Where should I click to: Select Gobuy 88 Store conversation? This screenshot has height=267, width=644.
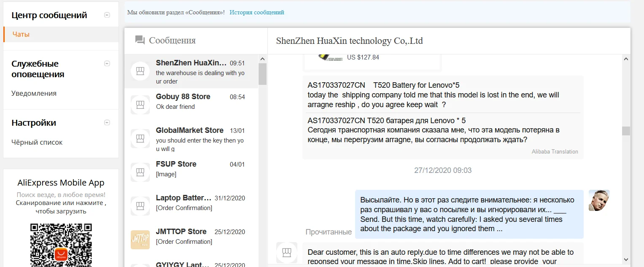191,105
